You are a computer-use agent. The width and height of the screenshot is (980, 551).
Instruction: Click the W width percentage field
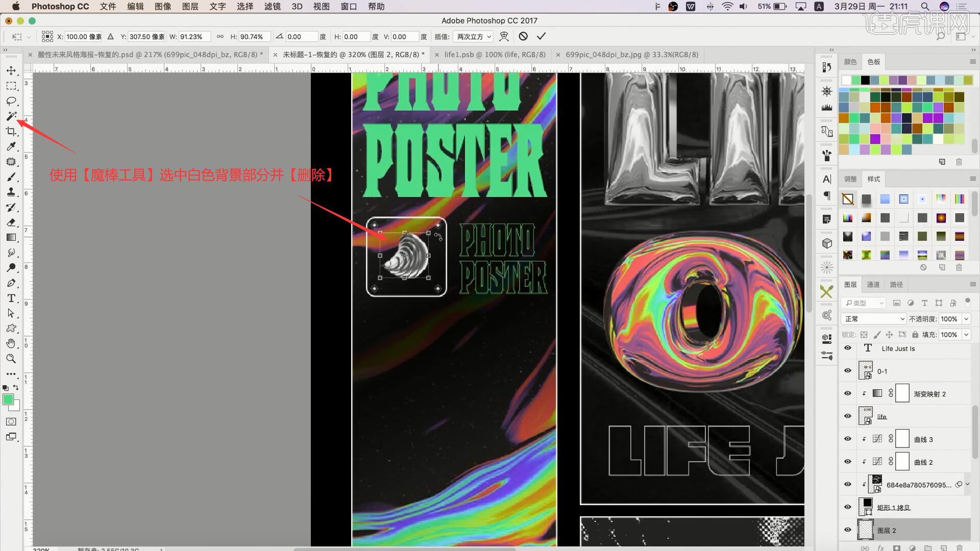tap(194, 37)
